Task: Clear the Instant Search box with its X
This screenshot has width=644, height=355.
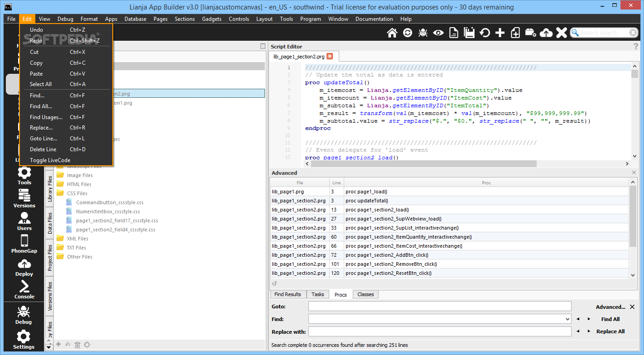Action: 633,33
